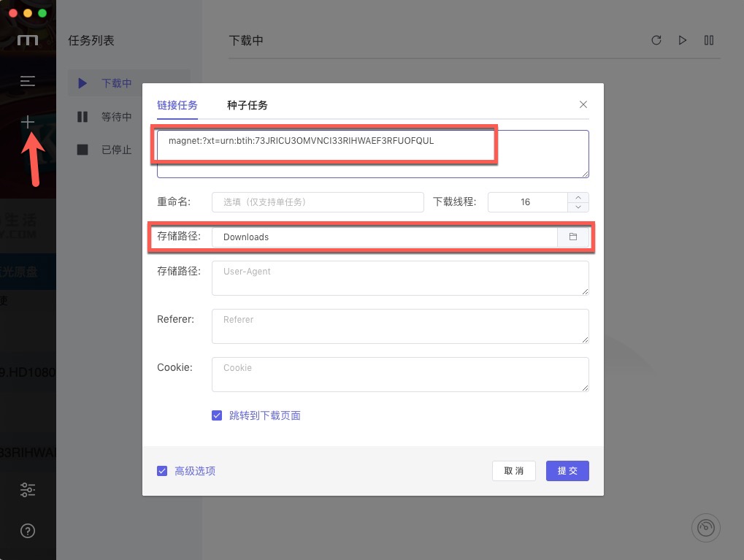The height and width of the screenshot is (560, 744).
Task: Open the help question mark icon
Action: (x=28, y=531)
